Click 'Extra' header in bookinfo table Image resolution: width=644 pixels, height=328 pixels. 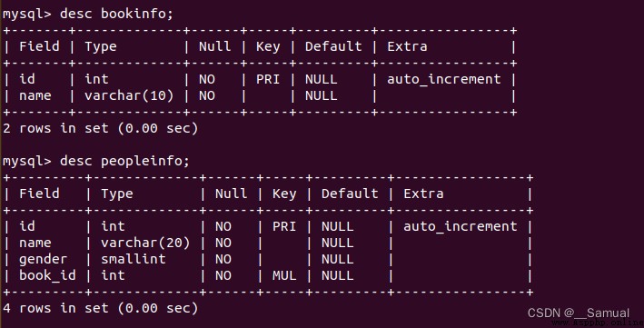(x=407, y=46)
